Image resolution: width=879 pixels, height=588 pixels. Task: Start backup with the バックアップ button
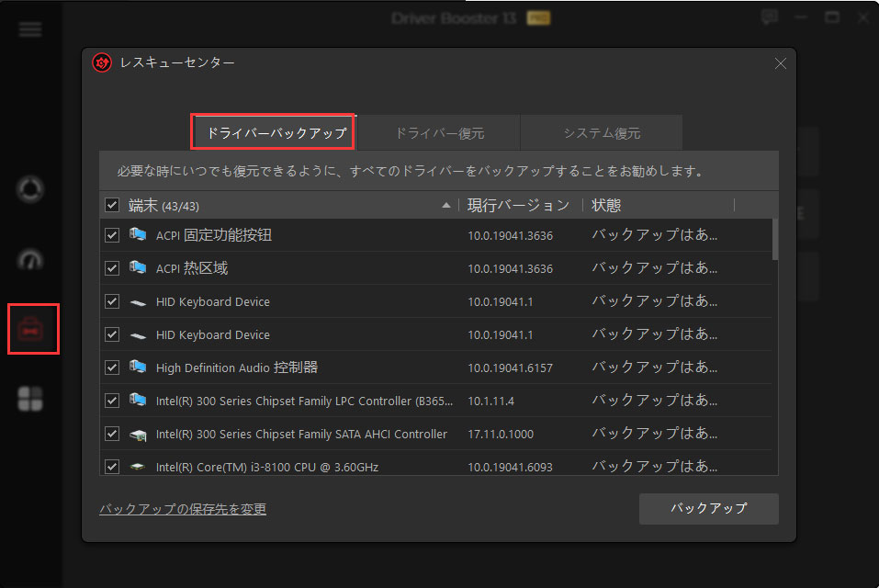(x=708, y=508)
